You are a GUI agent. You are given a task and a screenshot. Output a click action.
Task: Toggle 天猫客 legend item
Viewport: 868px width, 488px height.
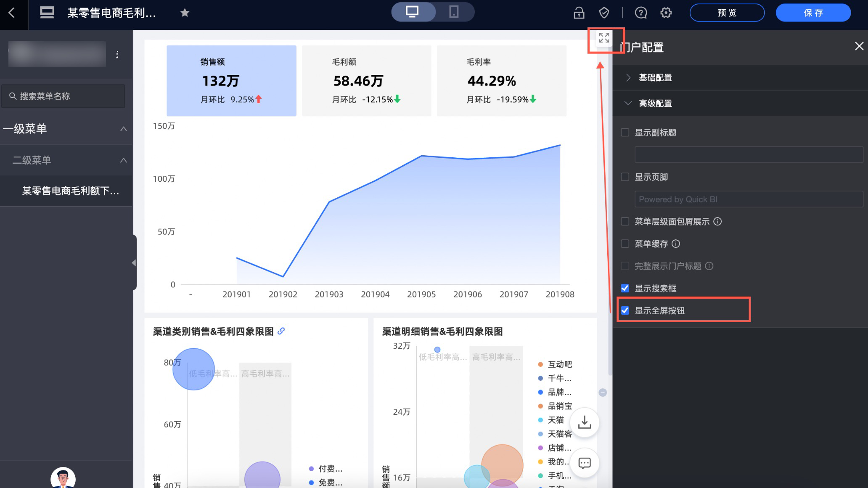(x=555, y=434)
